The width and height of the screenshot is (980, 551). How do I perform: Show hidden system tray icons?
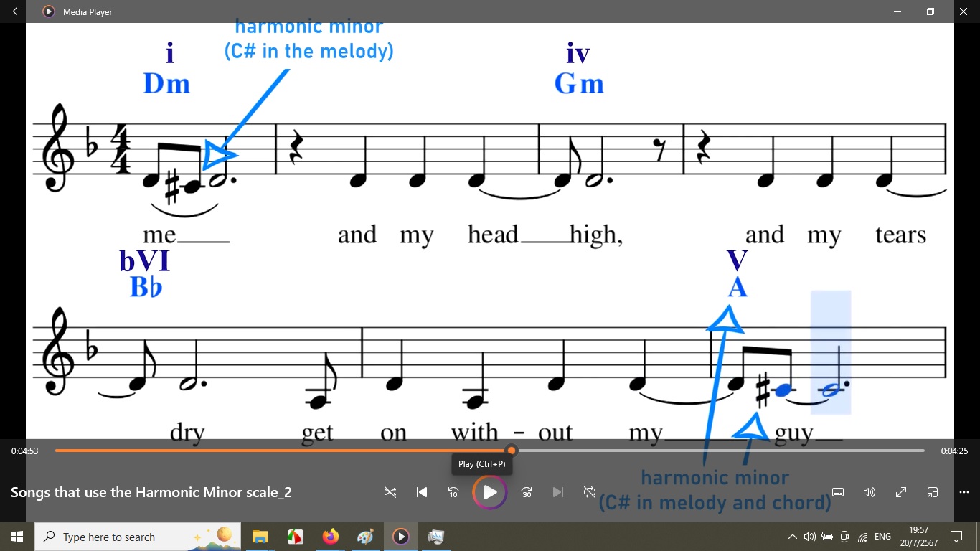(793, 537)
